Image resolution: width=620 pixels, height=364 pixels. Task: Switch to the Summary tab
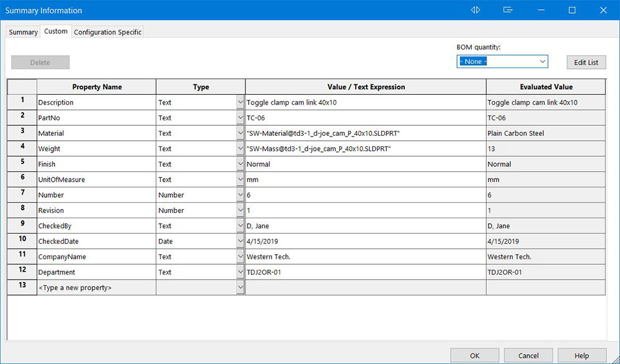tap(23, 32)
